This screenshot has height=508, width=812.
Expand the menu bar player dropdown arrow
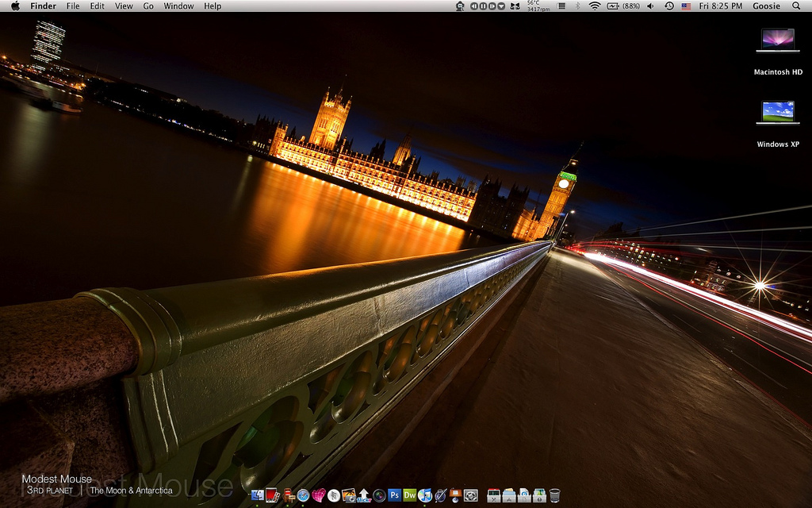point(501,6)
